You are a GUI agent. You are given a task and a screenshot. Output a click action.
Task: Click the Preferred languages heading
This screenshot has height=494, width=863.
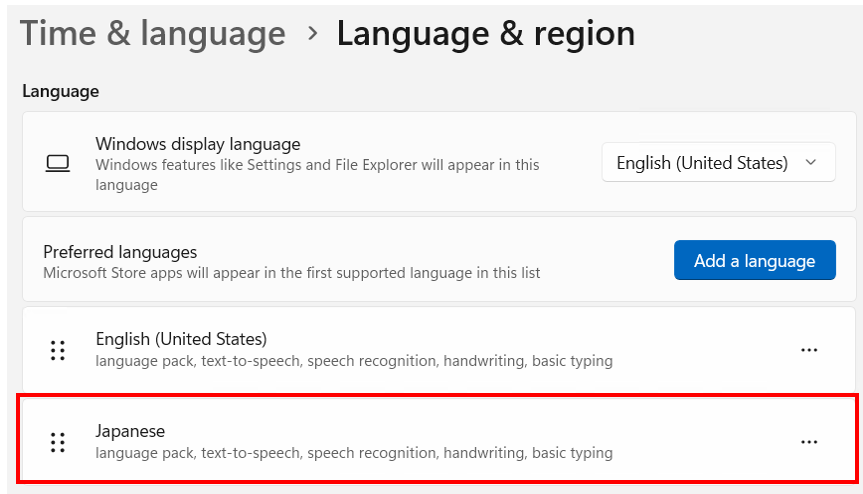[120, 252]
